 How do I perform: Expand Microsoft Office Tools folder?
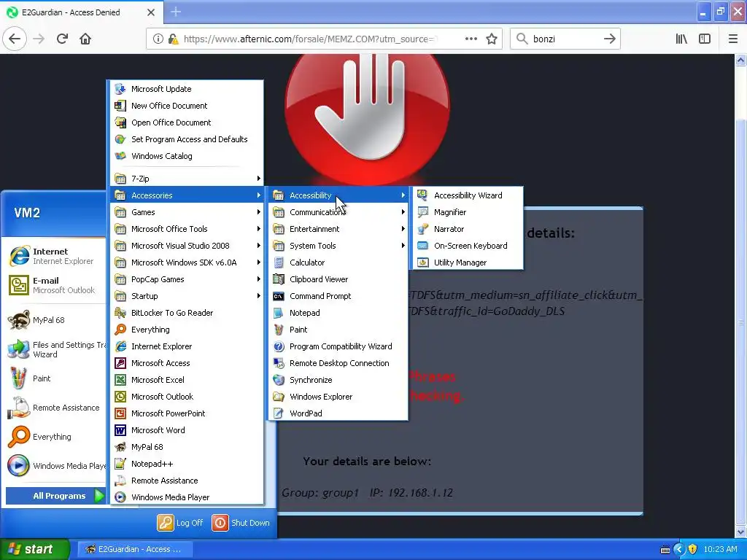tap(187, 228)
